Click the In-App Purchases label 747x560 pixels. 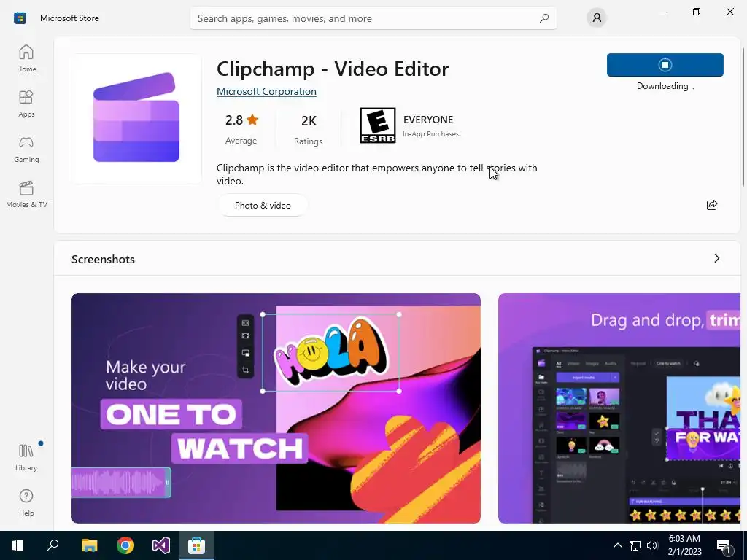coord(430,134)
